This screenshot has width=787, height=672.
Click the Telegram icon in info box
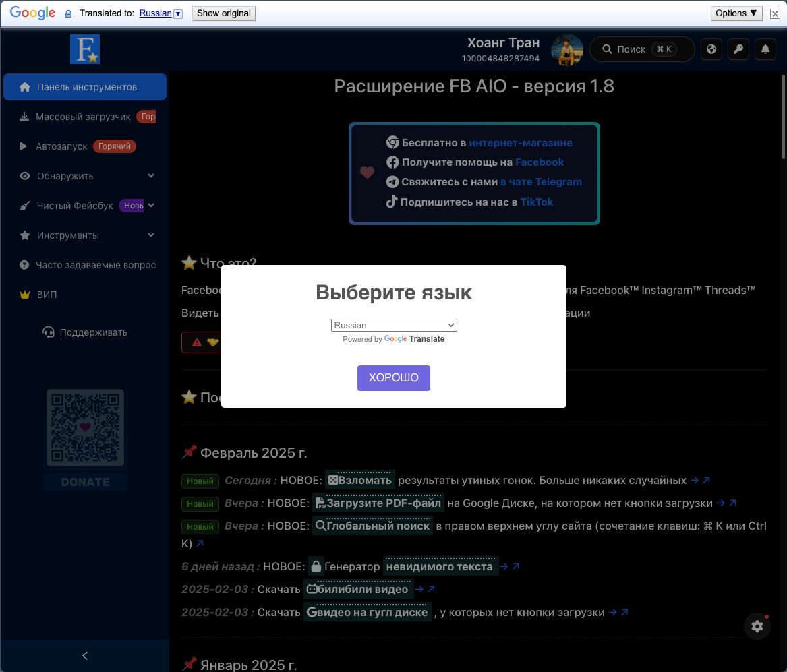[x=392, y=182]
